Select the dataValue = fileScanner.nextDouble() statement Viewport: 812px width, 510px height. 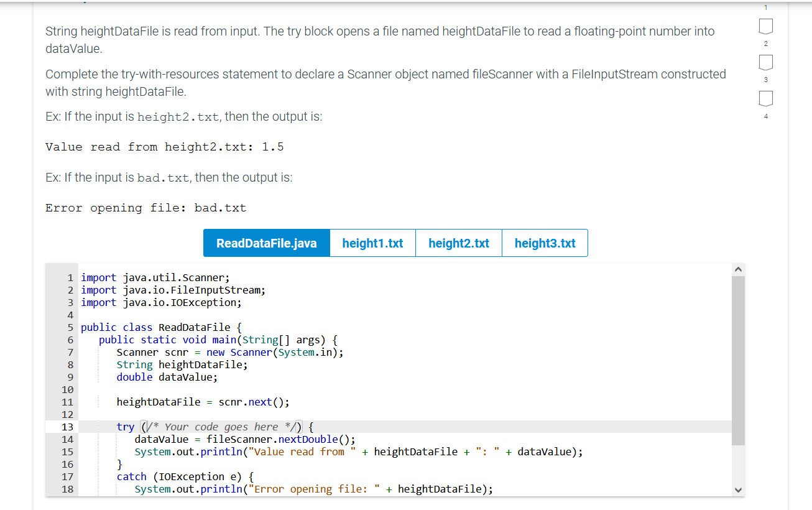(x=242, y=439)
